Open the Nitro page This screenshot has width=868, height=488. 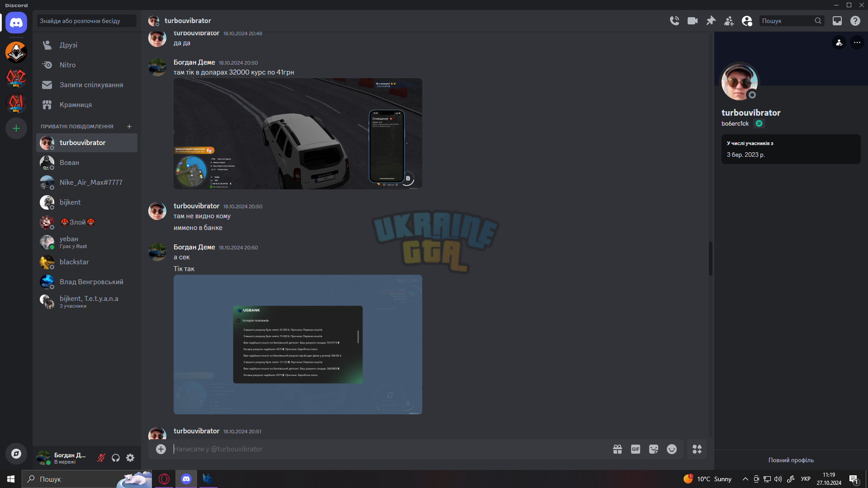[x=87, y=65]
